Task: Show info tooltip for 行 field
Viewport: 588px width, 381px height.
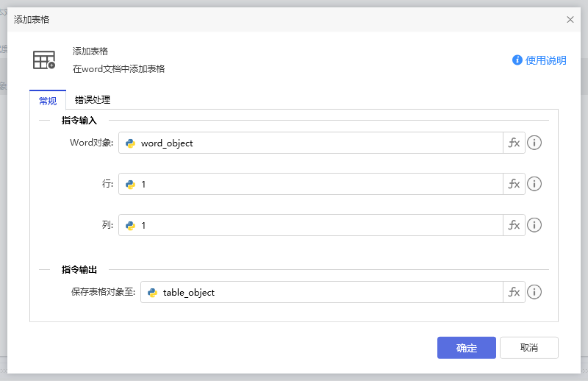Action: (534, 184)
